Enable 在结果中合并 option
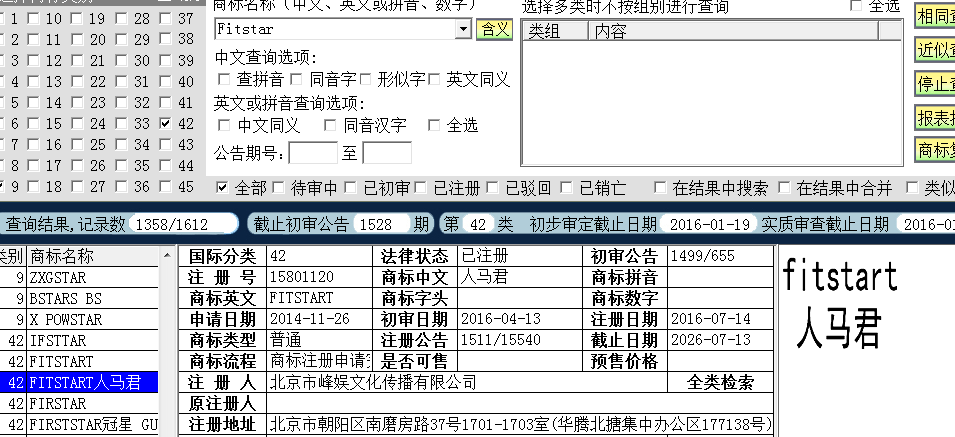955x437 pixels. coord(784,187)
